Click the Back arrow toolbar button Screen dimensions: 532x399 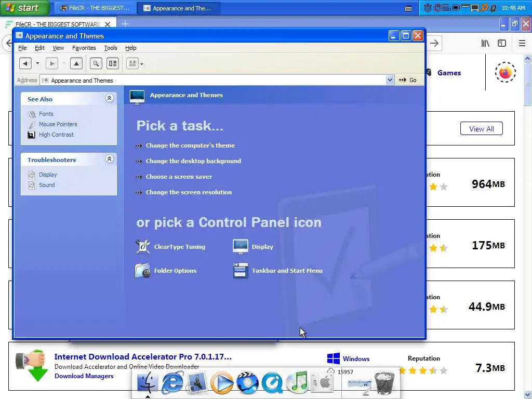click(x=25, y=63)
